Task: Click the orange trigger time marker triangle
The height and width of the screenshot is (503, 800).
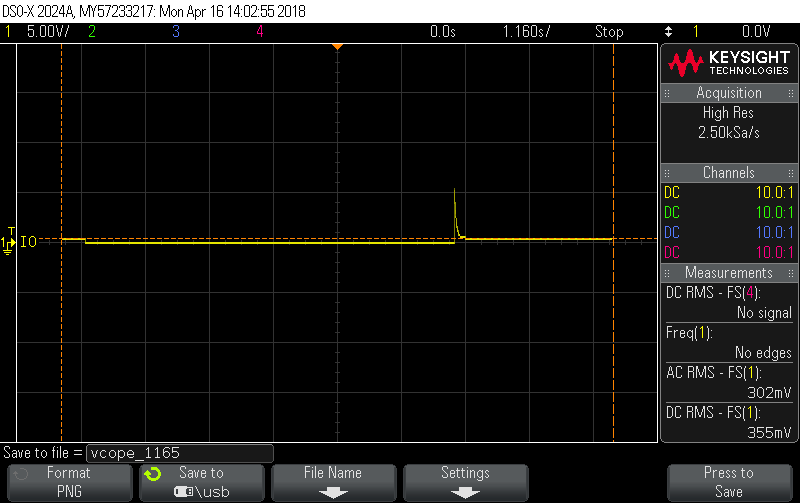Action: [337, 47]
